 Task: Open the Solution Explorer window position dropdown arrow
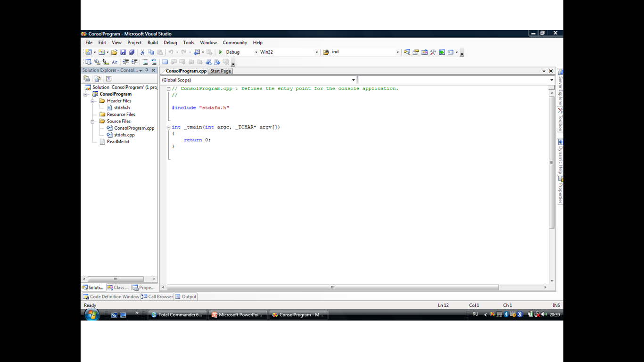coord(140,71)
